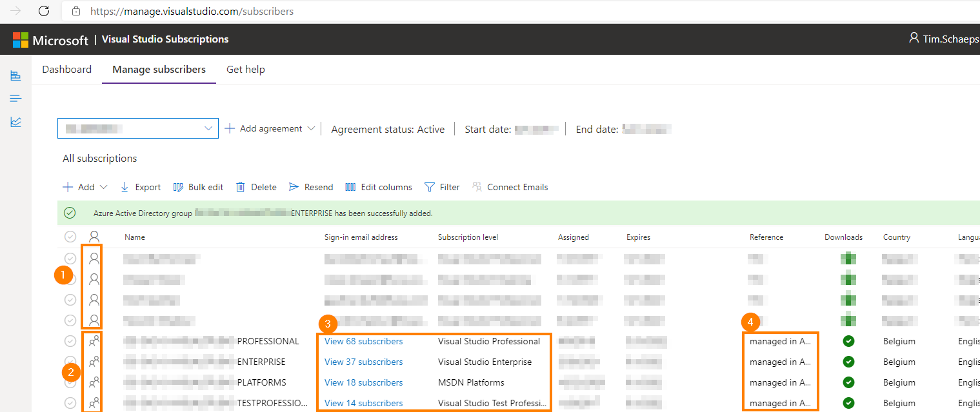The width and height of the screenshot is (980, 412).
Task: Click the Agreement status: Active text
Action: tap(388, 129)
